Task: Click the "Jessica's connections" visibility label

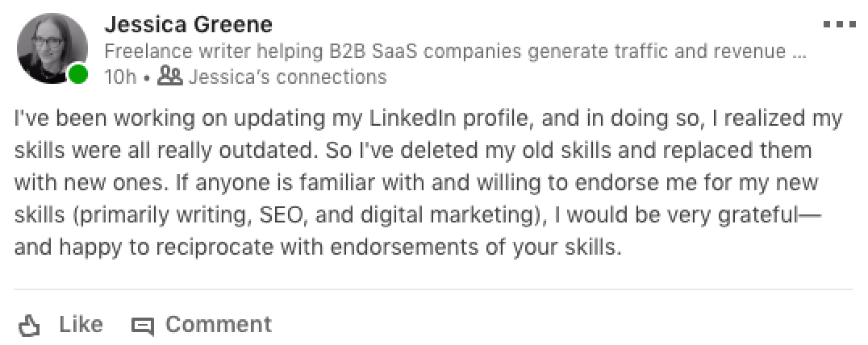Action: click(x=287, y=77)
